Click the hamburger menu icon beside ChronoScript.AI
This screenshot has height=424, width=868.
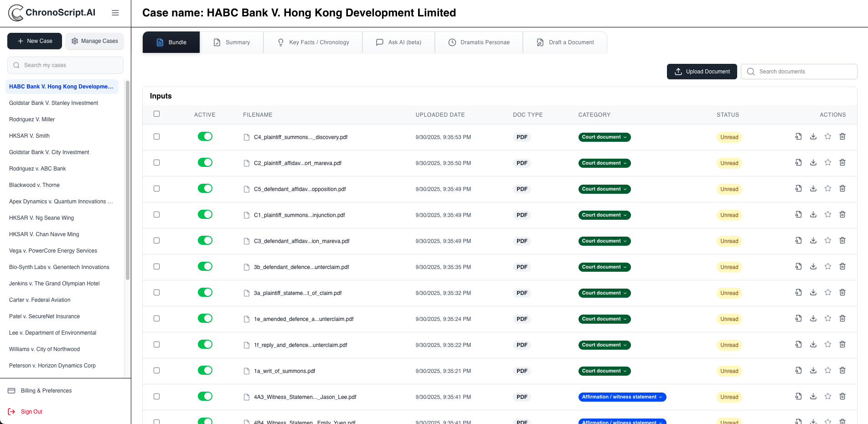point(115,13)
